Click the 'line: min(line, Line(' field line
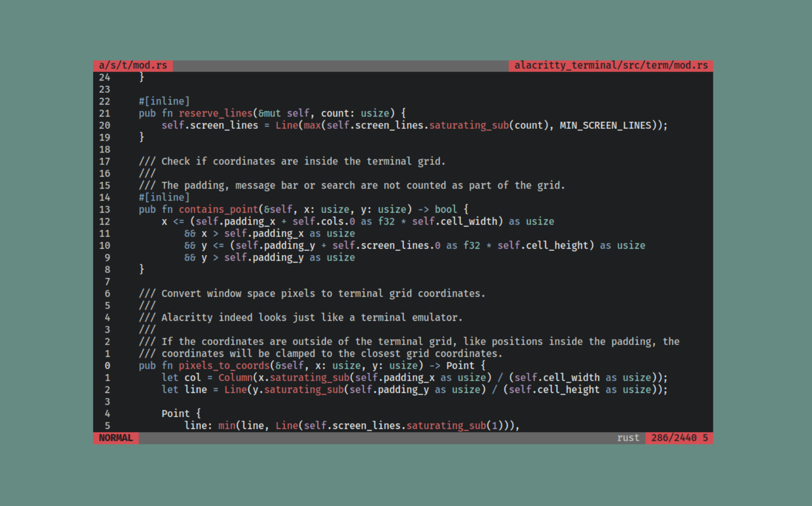Image resolution: width=812 pixels, height=506 pixels. tap(352, 426)
